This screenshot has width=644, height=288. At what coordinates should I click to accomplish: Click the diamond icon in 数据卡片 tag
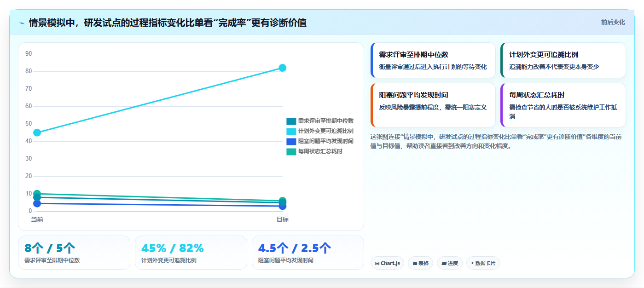(x=472, y=264)
